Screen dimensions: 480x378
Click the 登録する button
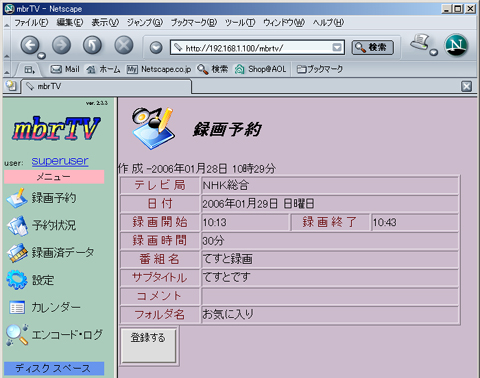pyautogui.click(x=148, y=346)
